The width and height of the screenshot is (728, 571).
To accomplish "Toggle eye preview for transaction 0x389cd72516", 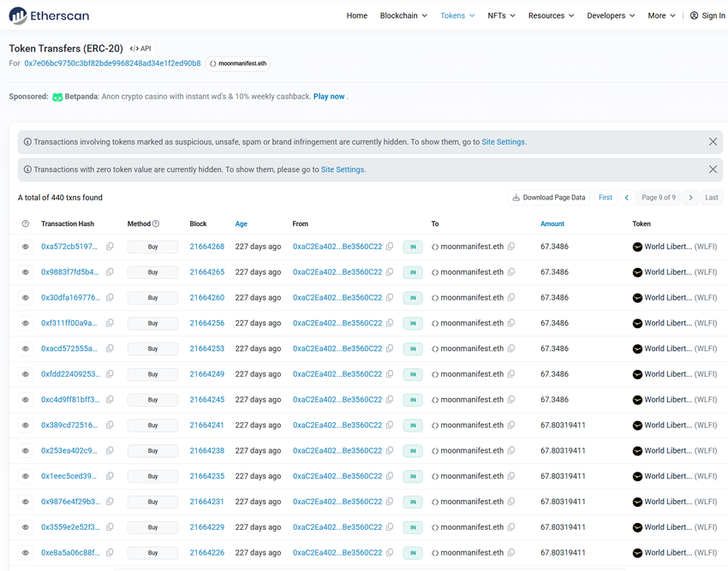I will [x=26, y=425].
